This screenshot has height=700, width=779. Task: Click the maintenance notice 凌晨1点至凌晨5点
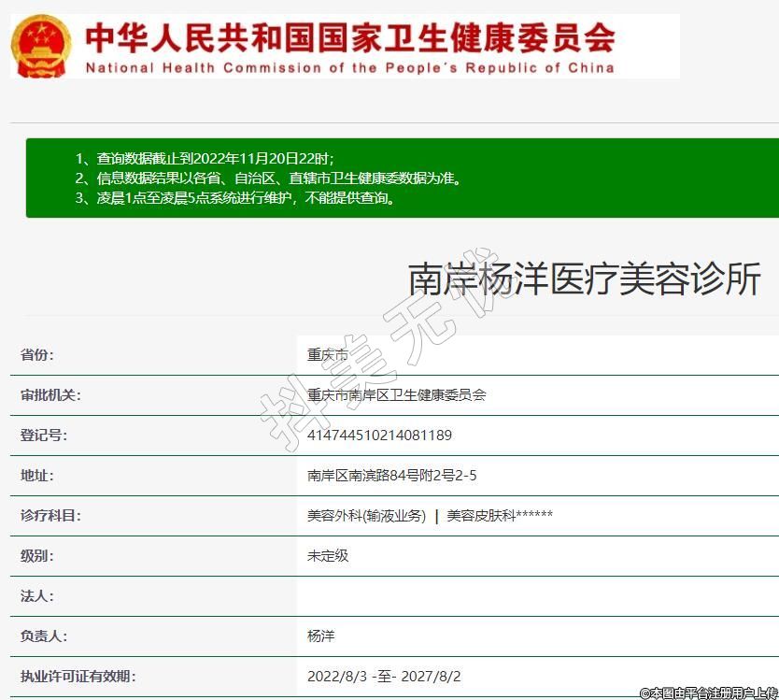[x=234, y=198]
